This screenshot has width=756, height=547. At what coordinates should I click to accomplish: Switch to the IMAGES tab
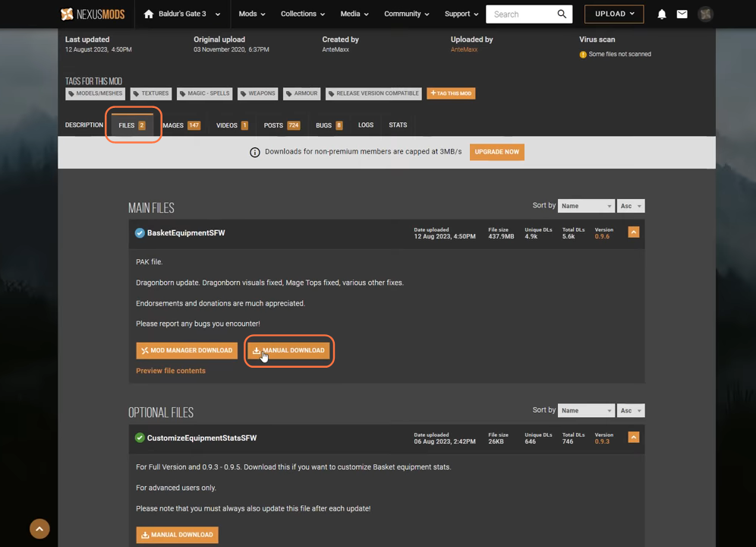[x=181, y=125]
